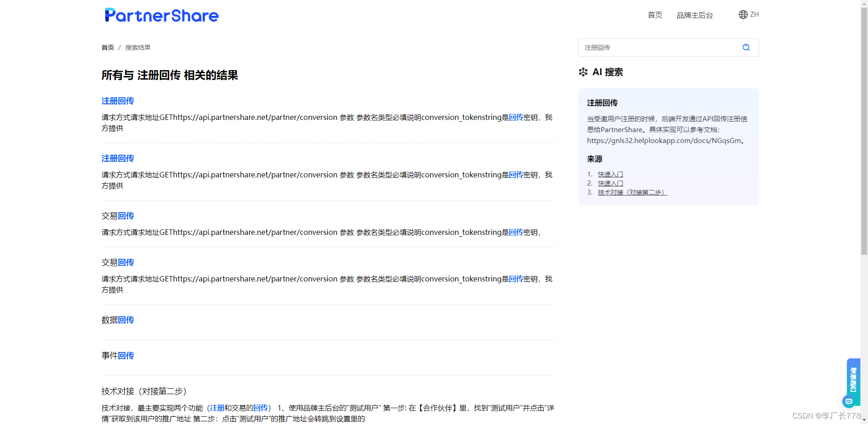
Task: Open the chat bubble at bottom right
Action: coord(849,401)
